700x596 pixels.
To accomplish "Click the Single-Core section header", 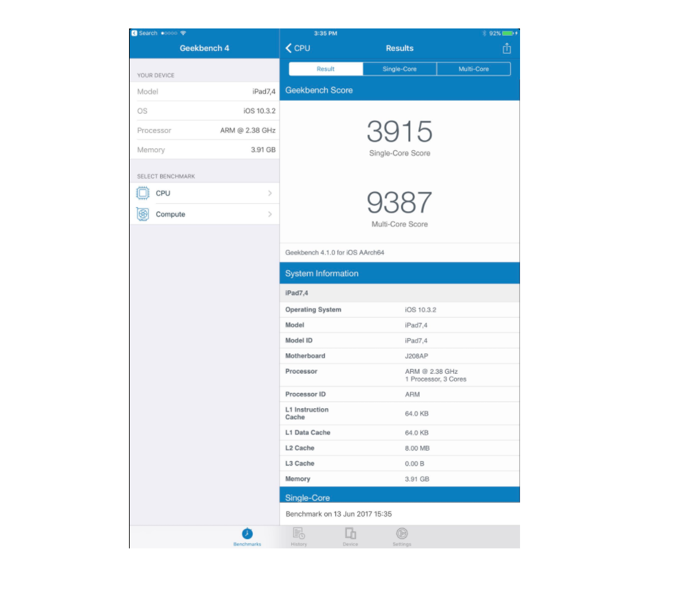I will coord(400,495).
